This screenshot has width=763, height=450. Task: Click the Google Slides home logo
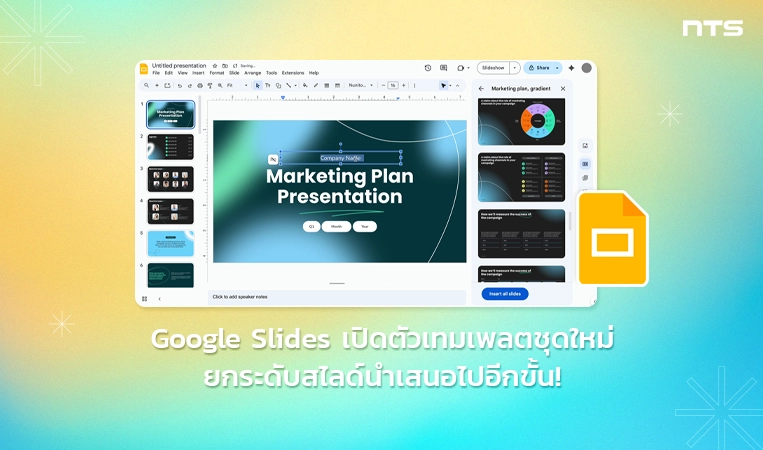point(144,69)
